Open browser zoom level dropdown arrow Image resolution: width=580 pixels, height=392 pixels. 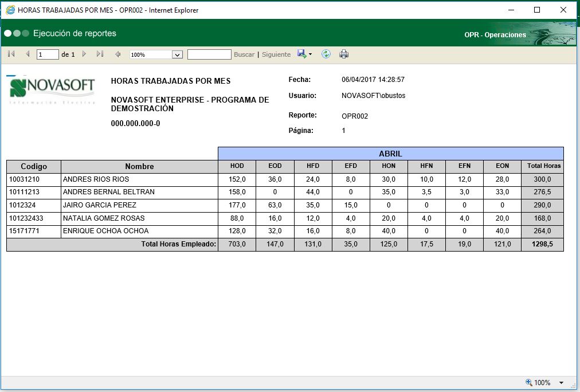click(x=562, y=383)
